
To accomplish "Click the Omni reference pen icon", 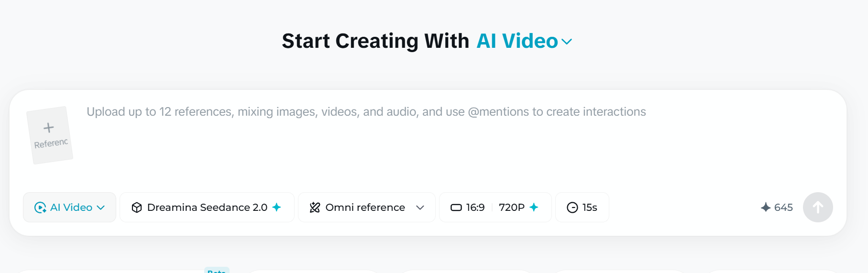I will (x=315, y=207).
